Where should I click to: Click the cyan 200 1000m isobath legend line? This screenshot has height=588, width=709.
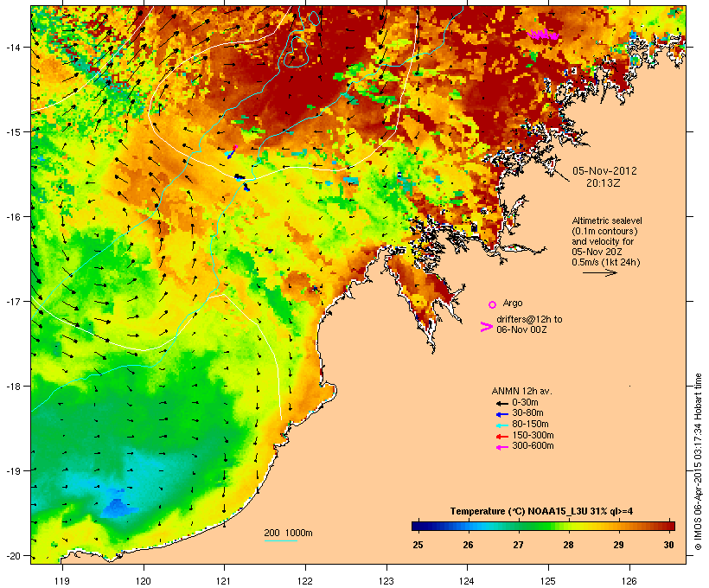280,540
